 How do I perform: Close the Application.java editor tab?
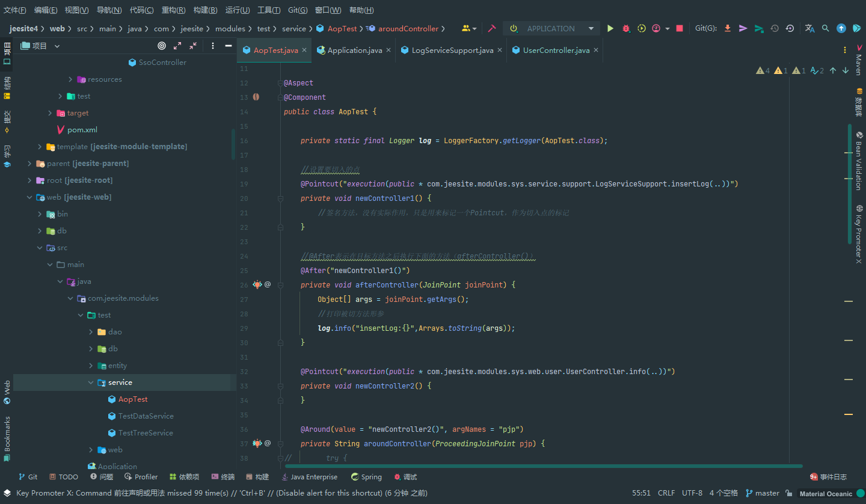(x=388, y=51)
